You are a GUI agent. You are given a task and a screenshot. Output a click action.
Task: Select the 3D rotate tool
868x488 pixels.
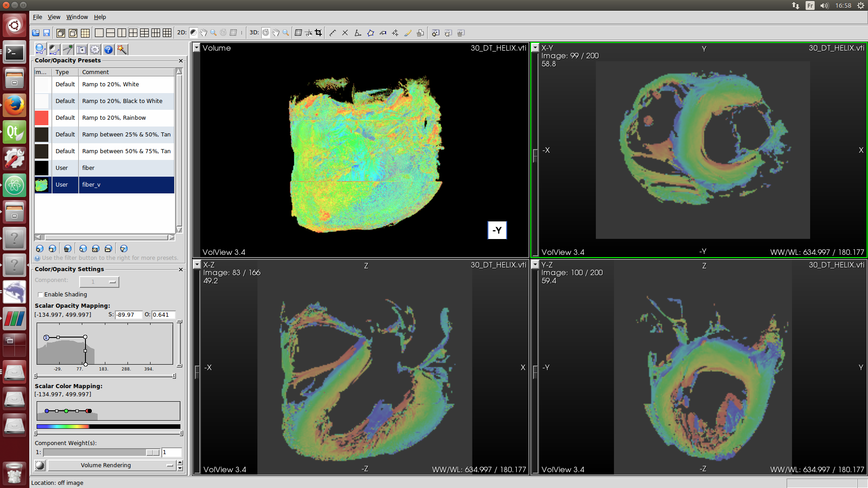point(266,33)
